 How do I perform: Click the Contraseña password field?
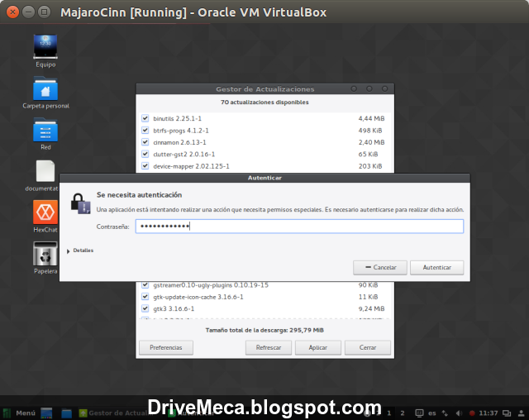(299, 226)
